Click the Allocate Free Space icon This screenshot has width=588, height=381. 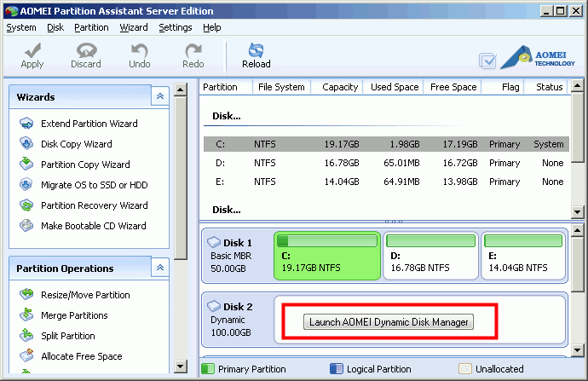pos(26,355)
